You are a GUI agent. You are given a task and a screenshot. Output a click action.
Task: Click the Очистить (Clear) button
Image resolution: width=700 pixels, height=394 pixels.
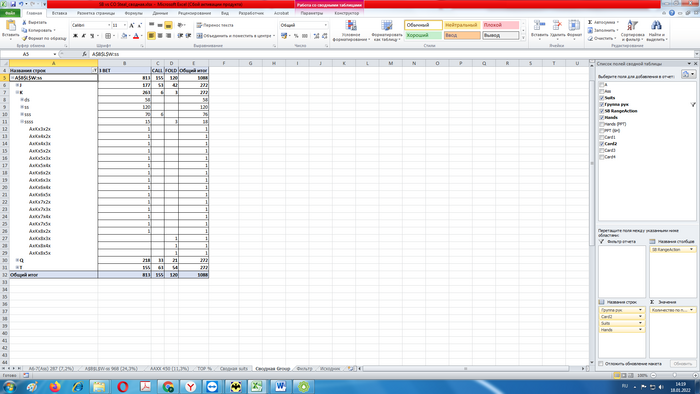pos(601,38)
